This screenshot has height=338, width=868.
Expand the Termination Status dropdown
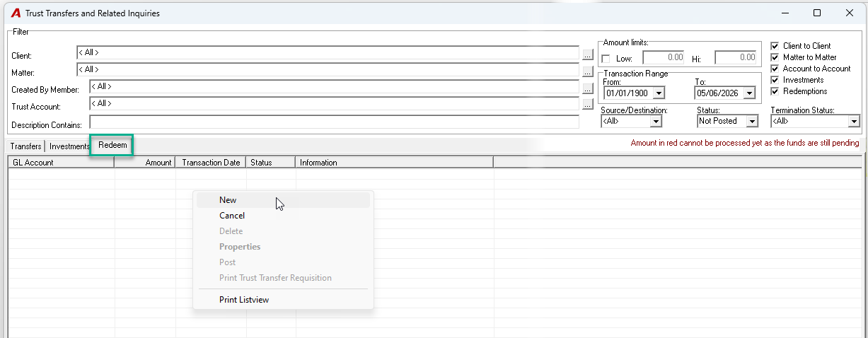coord(854,122)
